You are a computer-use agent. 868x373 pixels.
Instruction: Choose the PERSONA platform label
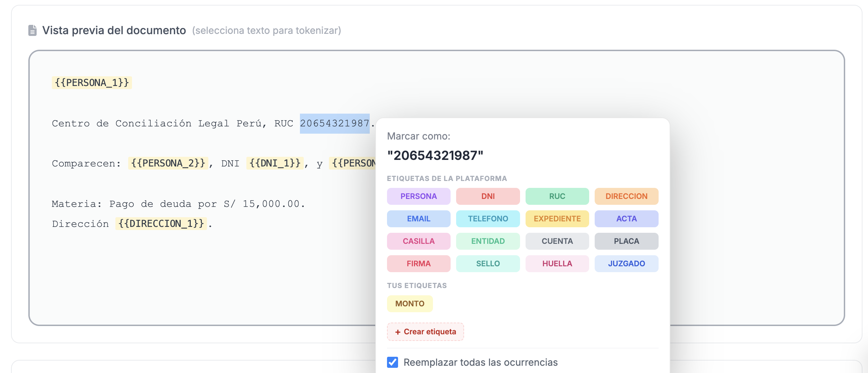tap(418, 196)
